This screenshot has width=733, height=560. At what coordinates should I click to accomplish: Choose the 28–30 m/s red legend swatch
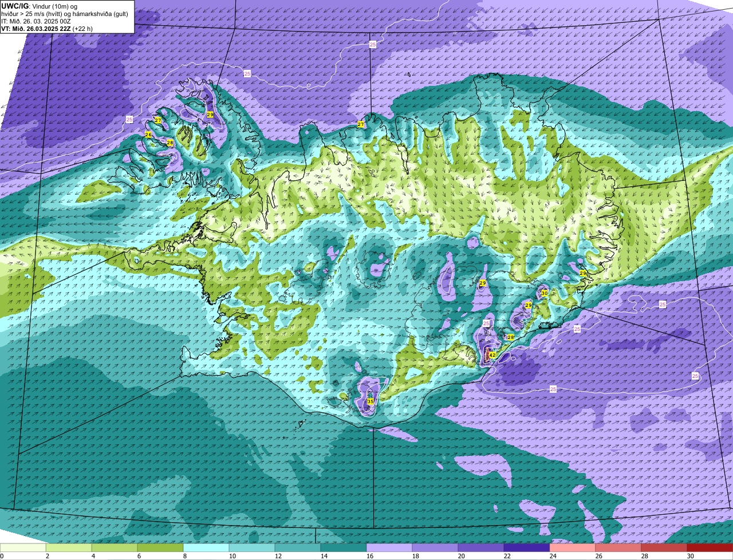pos(664,547)
